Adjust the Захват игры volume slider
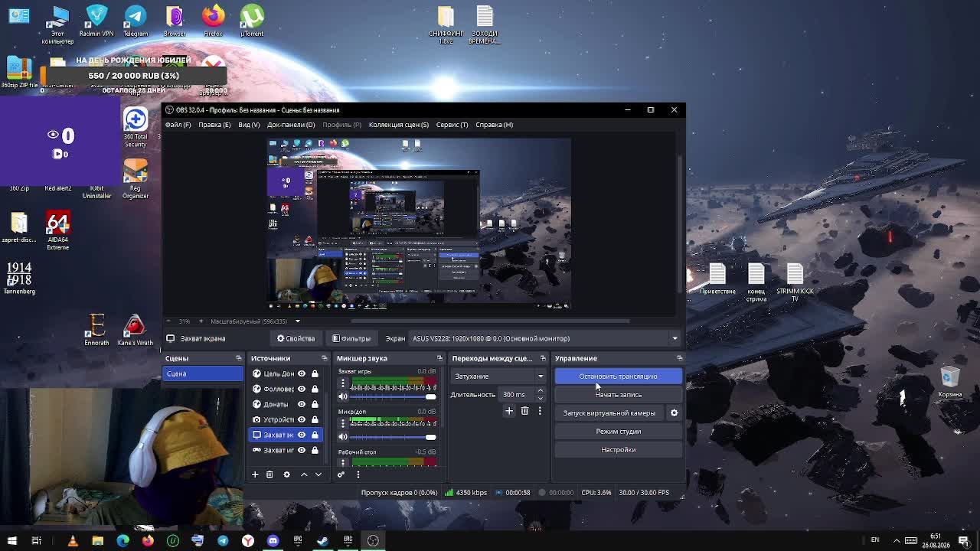 point(393,396)
